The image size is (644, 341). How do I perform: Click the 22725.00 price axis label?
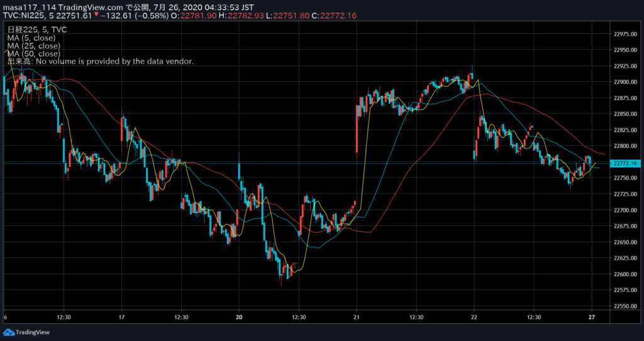(x=625, y=194)
